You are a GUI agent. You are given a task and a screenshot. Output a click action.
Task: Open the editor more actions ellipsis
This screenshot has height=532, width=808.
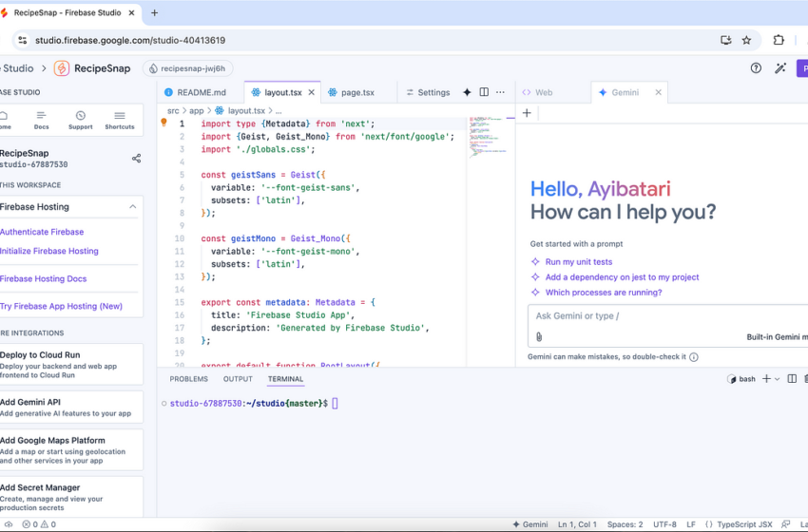pyautogui.click(x=500, y=92)
